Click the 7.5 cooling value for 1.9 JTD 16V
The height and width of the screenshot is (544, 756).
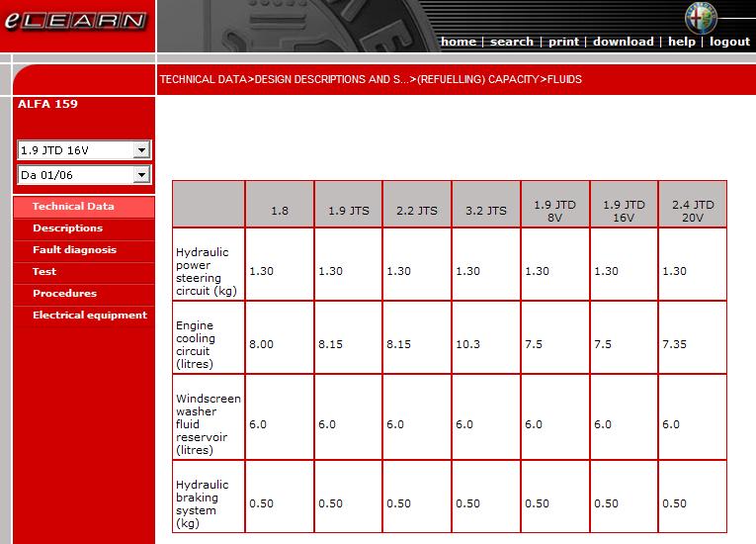(x=603, y=344)
